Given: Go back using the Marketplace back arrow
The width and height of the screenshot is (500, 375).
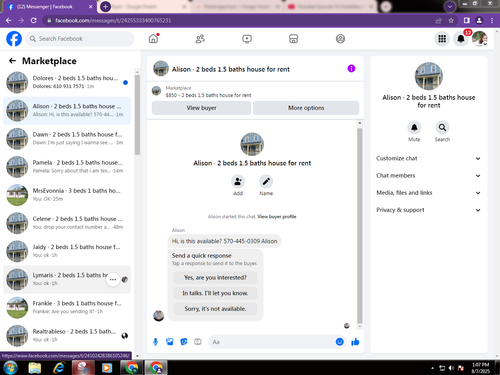Looking at the screenshot, I should (x=12, y=61).
